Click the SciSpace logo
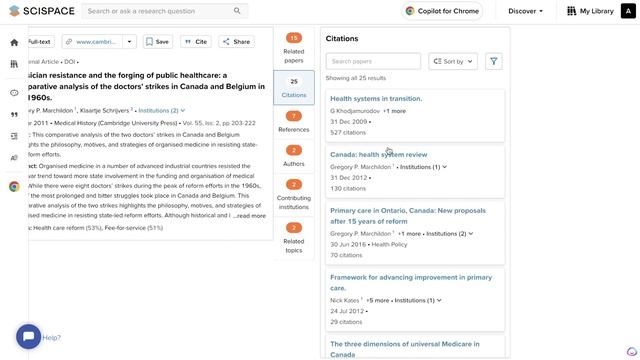640x360 pixels. 42,11
